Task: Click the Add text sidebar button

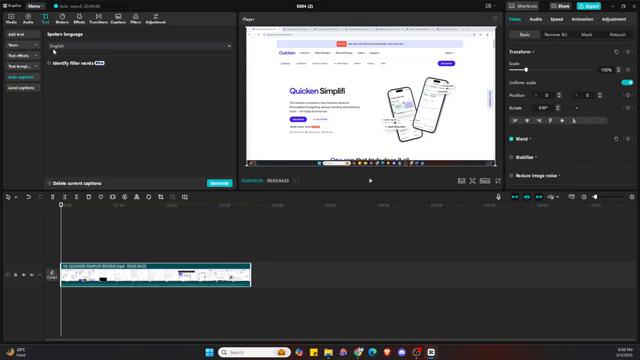Action: [x=23, y=34]
